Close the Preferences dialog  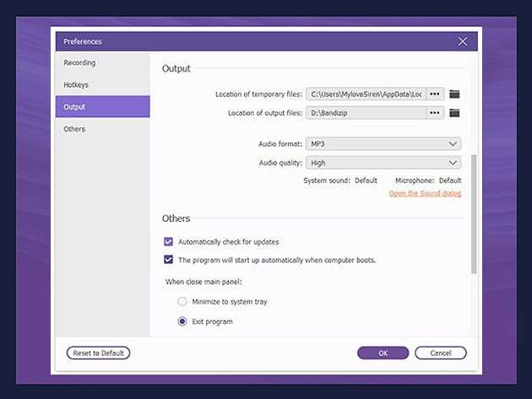pos(463,40)
